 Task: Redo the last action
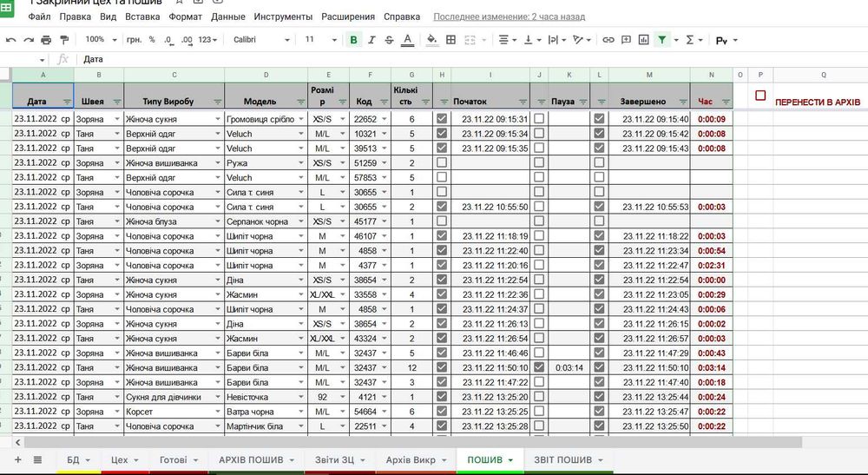coord(29,40)
